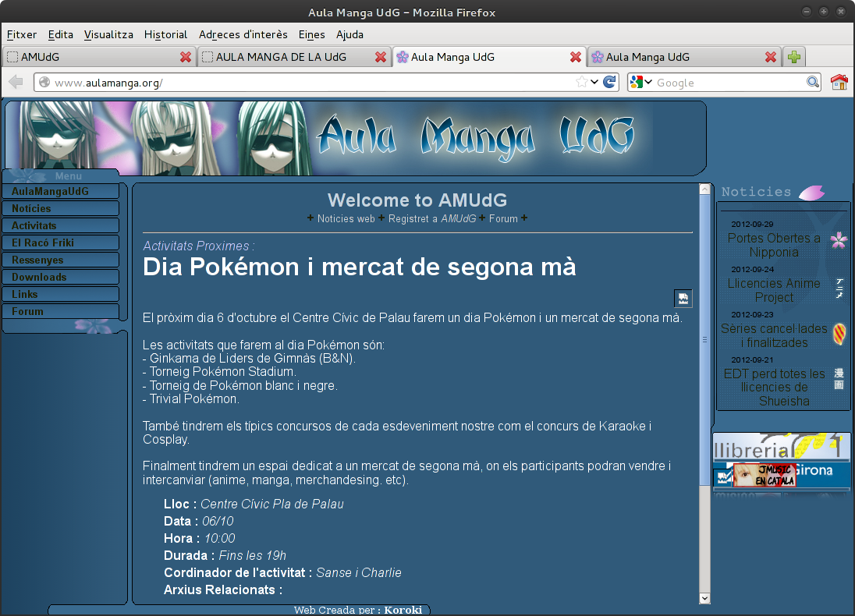This screenshot has height=616, width=855.
Task: Open AulaMangaUdG in the site menu
Action: click(x=61, y=191)
